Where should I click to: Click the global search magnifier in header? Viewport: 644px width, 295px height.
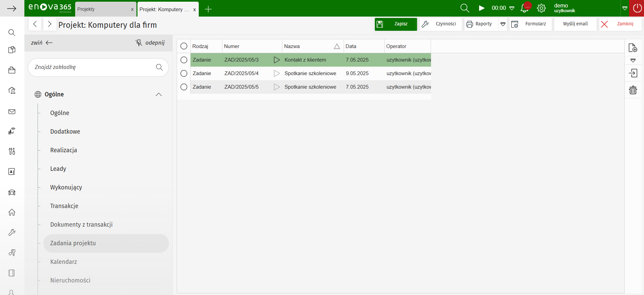(x=465, y=8)
